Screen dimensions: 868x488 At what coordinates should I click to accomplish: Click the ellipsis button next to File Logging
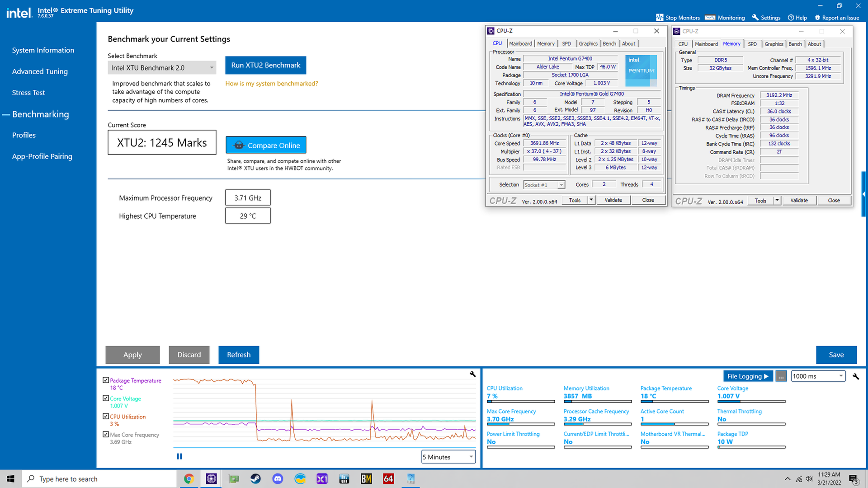[781, 376]
